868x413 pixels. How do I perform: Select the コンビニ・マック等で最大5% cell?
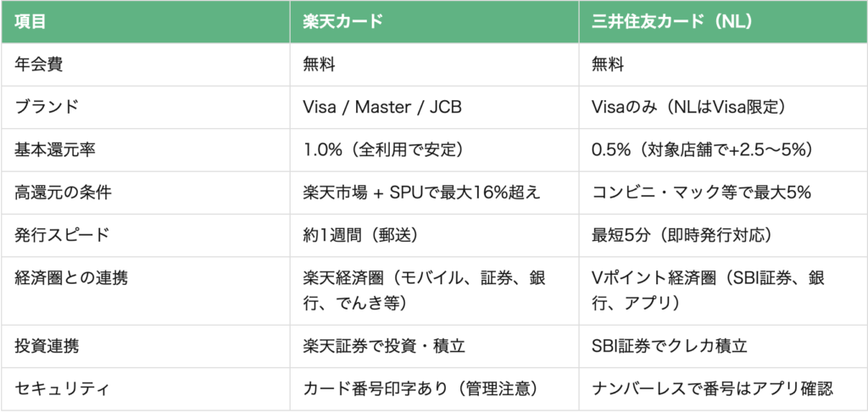(701, 193)
